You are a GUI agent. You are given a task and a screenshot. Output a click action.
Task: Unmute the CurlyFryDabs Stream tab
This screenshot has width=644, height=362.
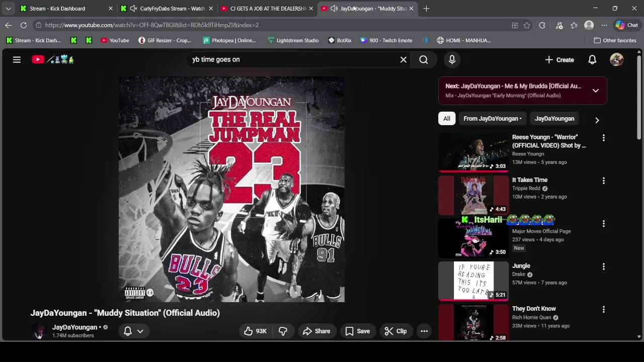coord(133,9)
